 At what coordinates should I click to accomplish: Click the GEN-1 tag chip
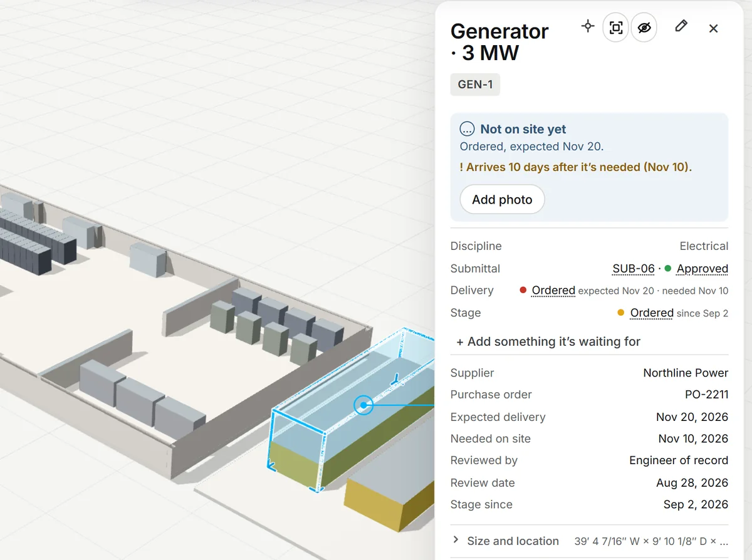point(475,85)
